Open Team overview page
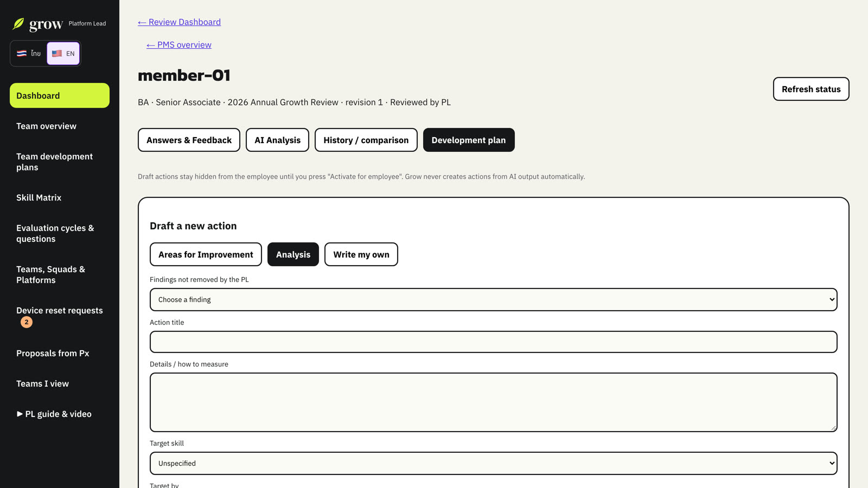The width and height of the screenshot is (868, 488). pyautogui.click(x=60, y=126)
